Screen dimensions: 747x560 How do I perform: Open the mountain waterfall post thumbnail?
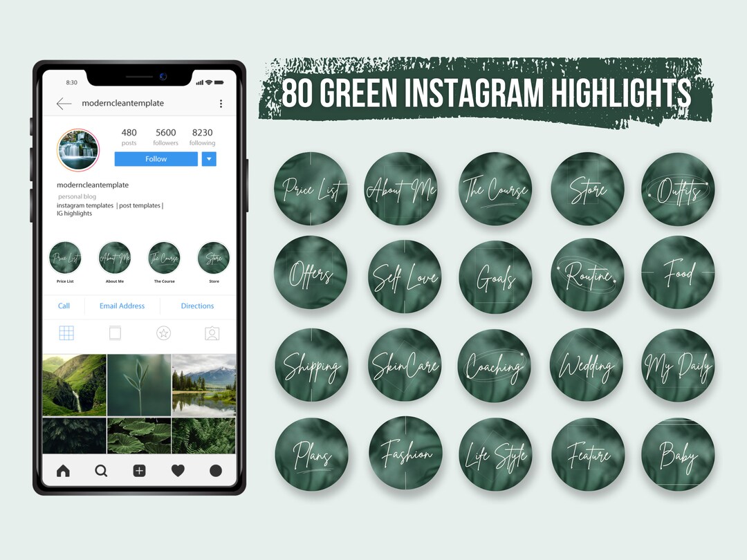pyautogui.click(x=74, y=384)
